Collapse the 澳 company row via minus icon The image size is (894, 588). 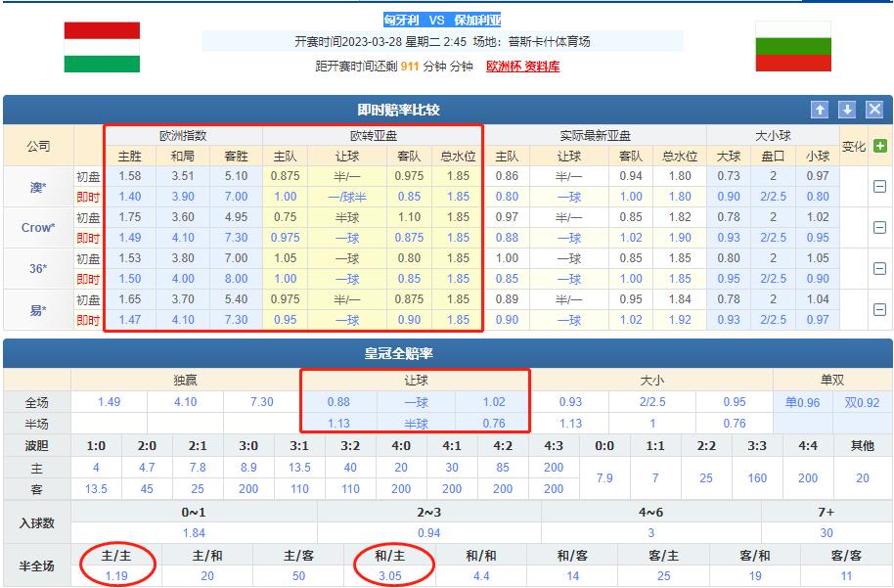click(x=878, y=187)
